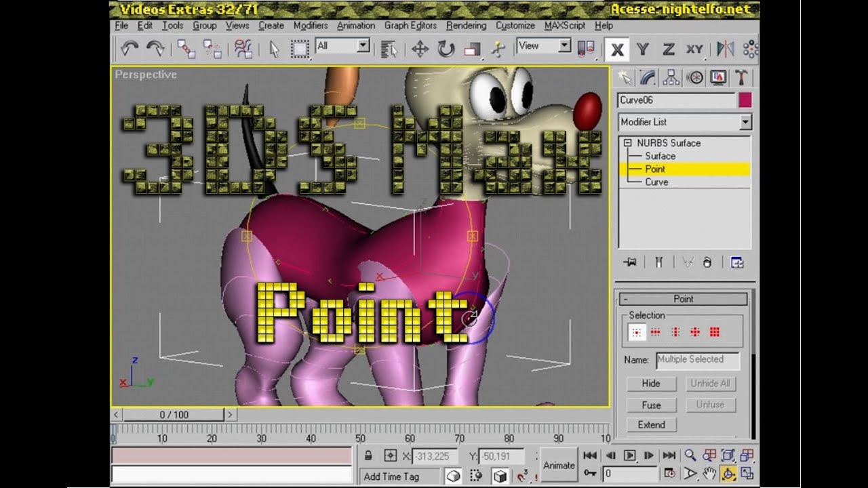Activate the Select and Move tool
The height and width of the screenshot is (488, 868).
420,48
